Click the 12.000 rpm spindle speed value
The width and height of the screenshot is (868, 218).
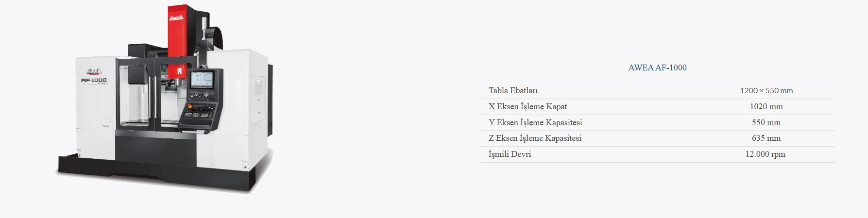pos(765,154)
